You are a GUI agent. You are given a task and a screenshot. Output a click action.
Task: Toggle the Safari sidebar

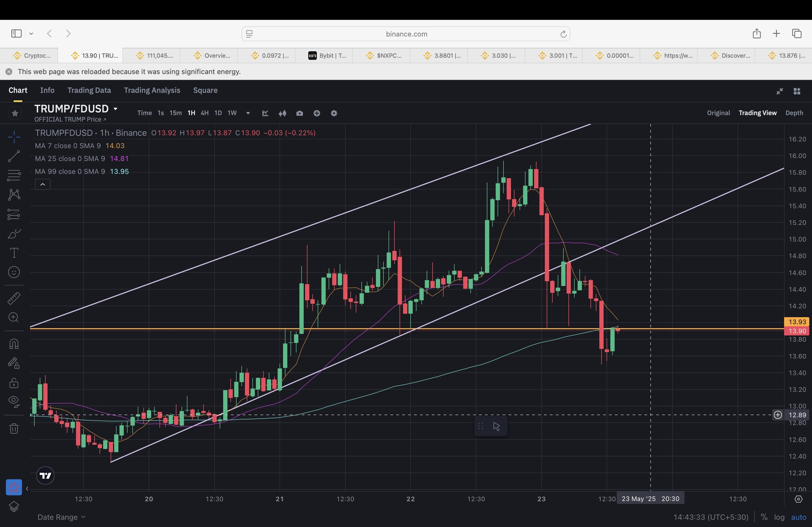coord(16,33)
